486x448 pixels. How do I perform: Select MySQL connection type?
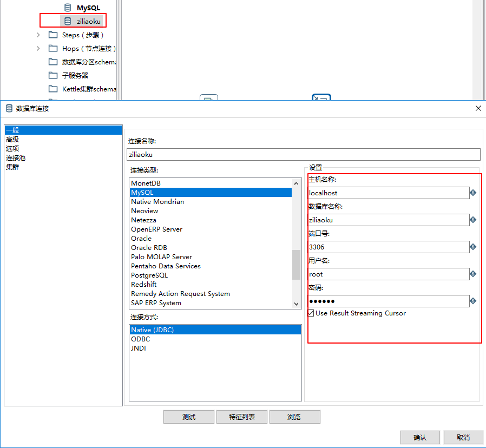pos(211,193)
